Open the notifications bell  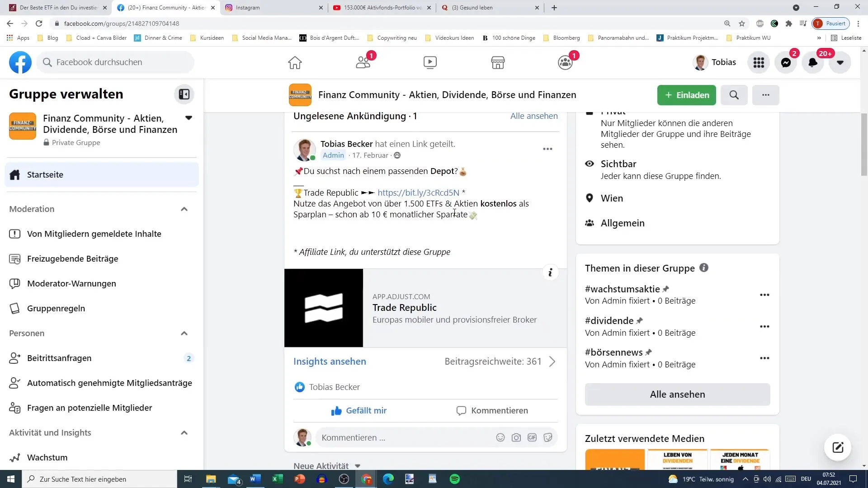(813, 62)
